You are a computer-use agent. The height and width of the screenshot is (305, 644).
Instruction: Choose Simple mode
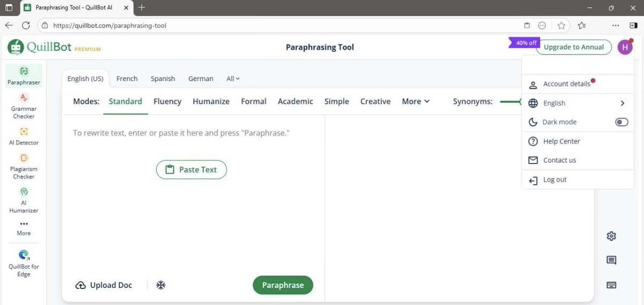coord(336,101)
